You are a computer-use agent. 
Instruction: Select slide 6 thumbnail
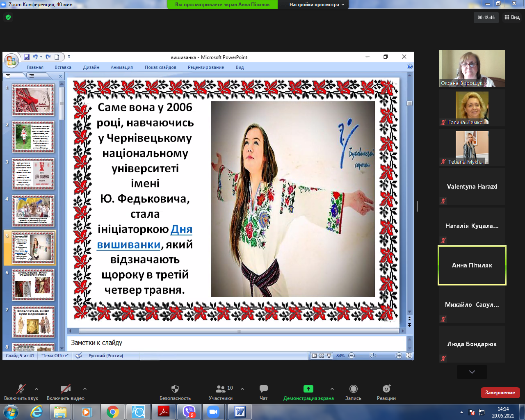click(x=33, y=285)
